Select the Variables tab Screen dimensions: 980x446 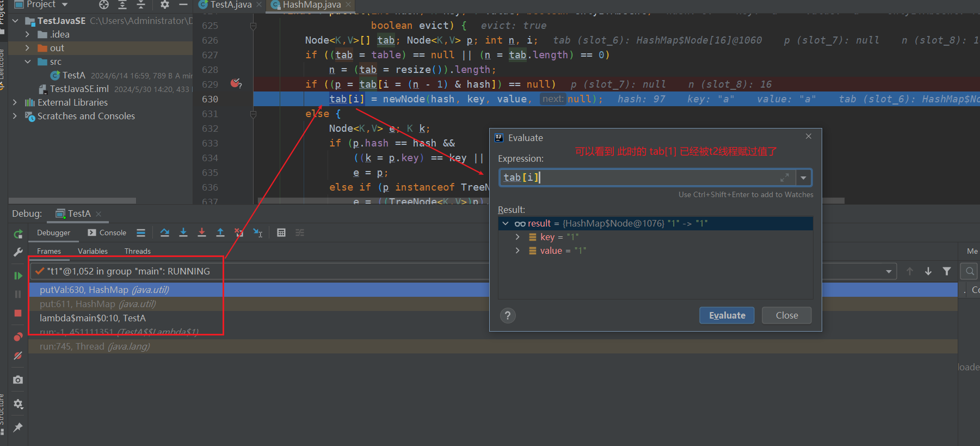(x=93, y=251)
